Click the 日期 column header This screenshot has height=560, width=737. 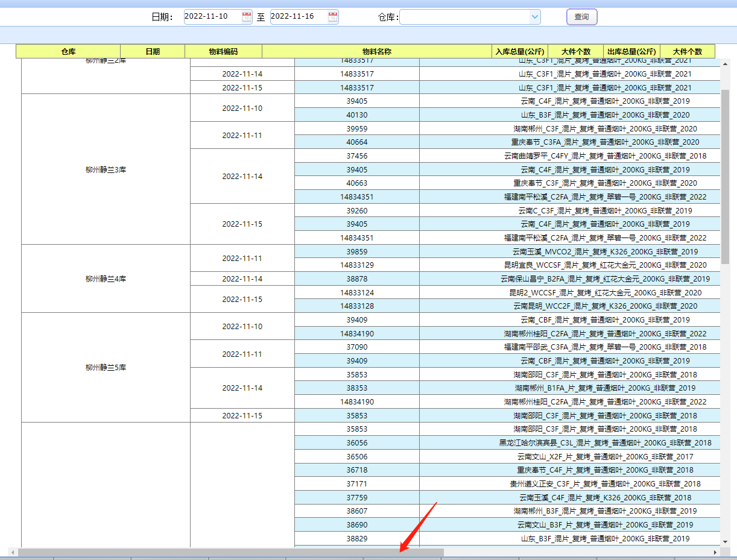point(153,52)
